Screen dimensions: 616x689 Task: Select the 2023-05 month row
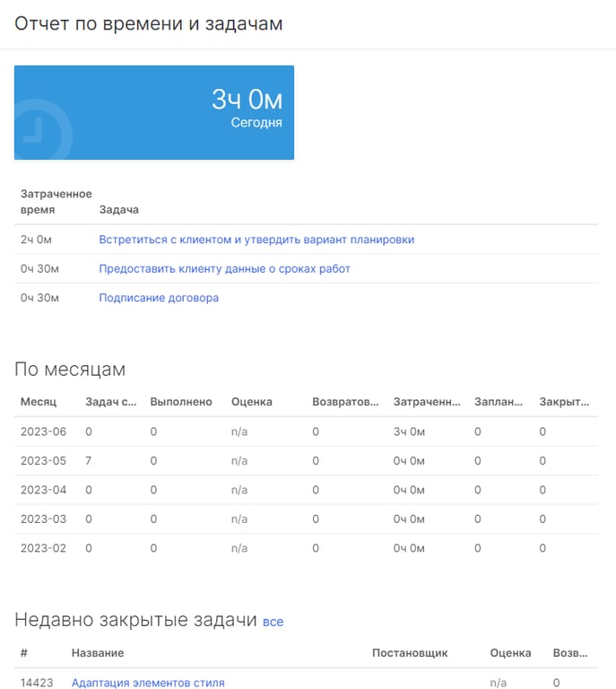click(x=306, y=460)
